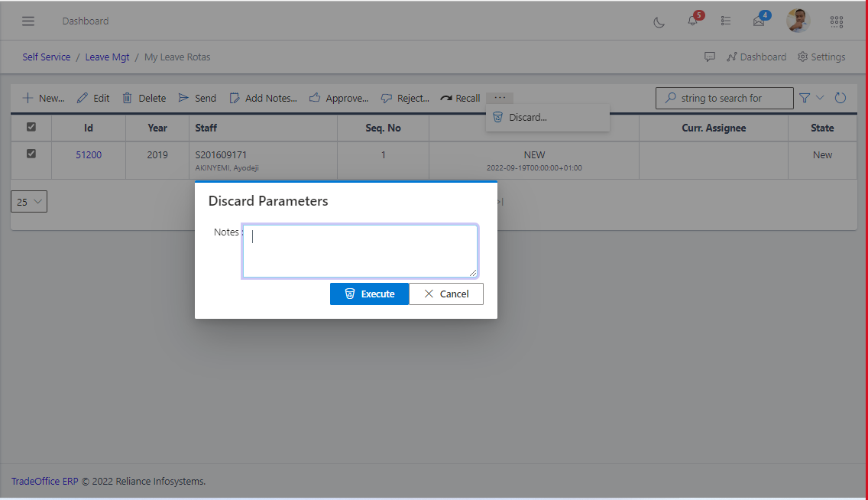
Task: Open the Settings gear link
Action: [821, 57]
